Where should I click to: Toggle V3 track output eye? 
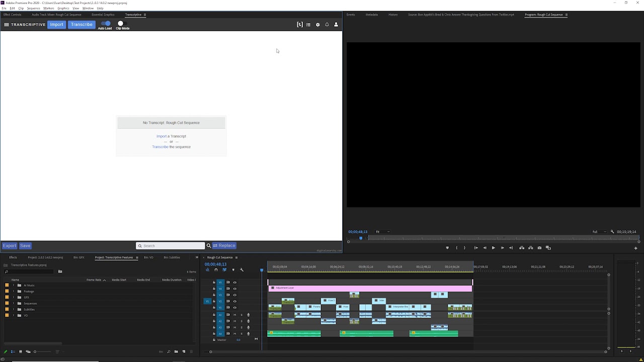234,295
